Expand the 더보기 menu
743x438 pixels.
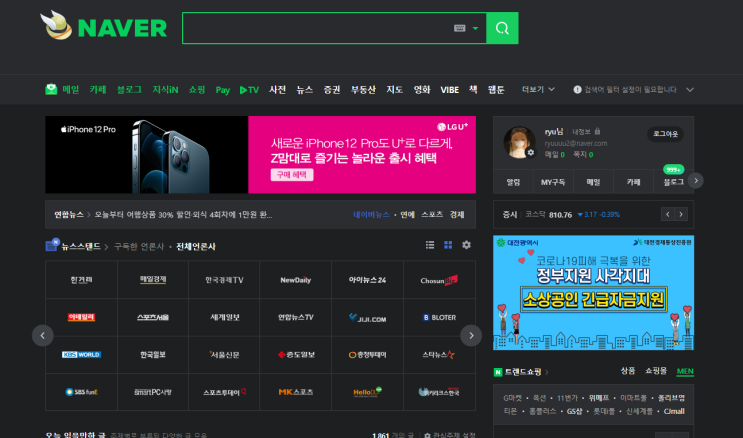538,89
